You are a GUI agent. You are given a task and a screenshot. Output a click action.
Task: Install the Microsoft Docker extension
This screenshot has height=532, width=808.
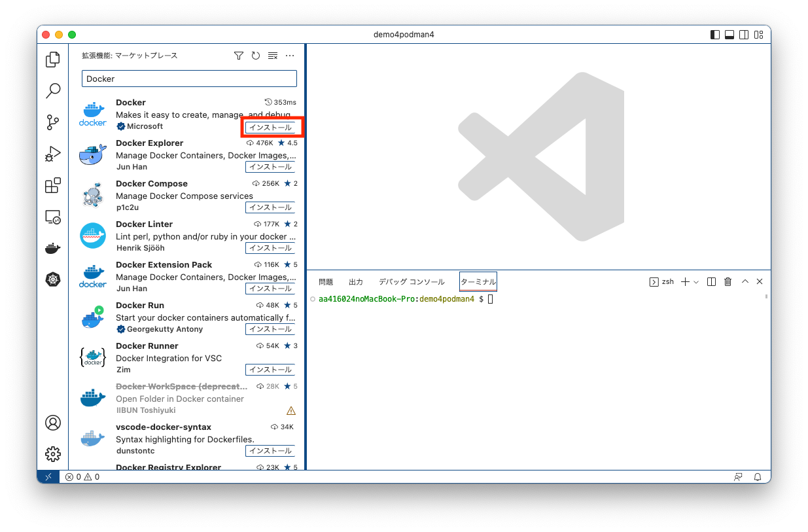tap(272, 126)
